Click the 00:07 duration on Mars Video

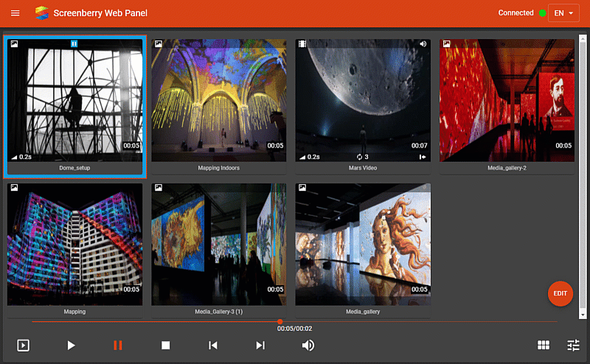[x=419, y=145]
